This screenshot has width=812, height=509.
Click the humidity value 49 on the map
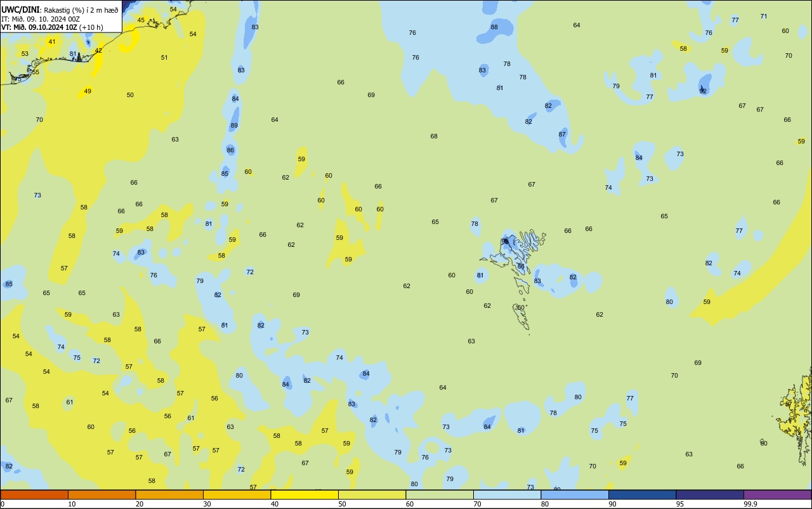[x=88, y=91]
